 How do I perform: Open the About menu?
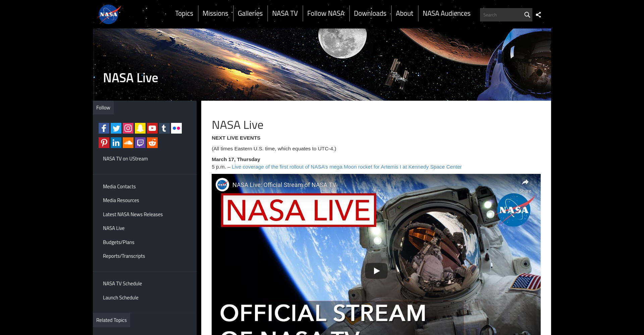(x=405, y=13)
